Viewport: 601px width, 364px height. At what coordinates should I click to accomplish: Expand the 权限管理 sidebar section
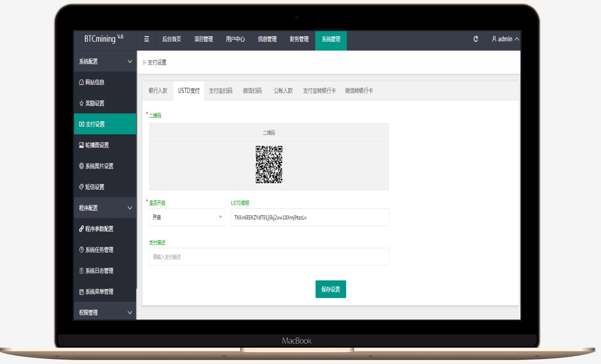pyautogui.click(x=105, y=312)
